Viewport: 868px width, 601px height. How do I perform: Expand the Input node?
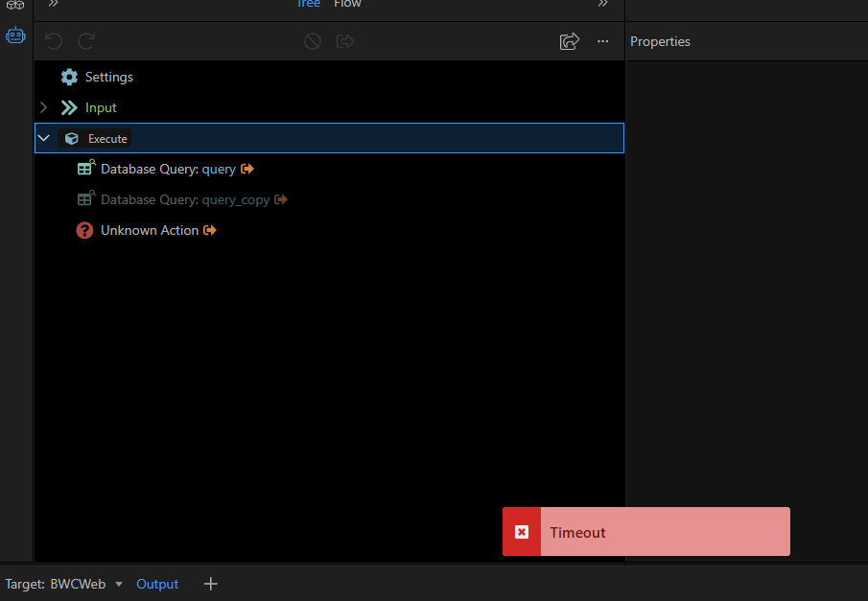point(44,107)
